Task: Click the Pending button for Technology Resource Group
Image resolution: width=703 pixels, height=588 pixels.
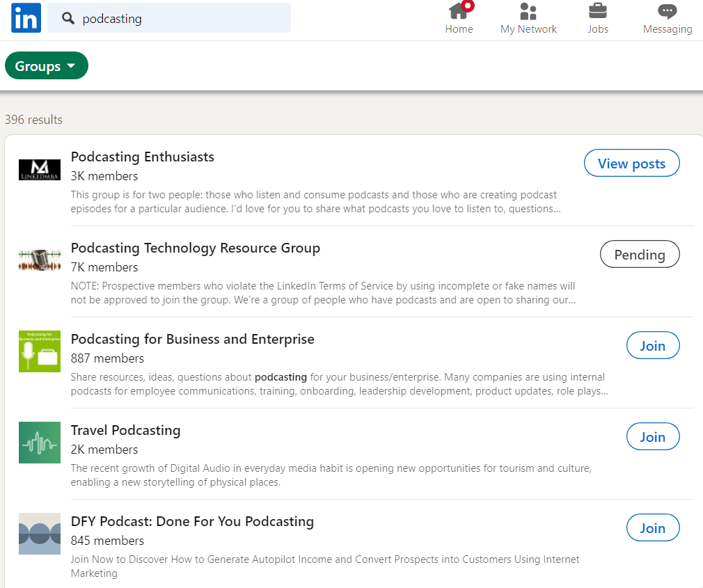Action: pyautogui.click(x=639, y=255)
